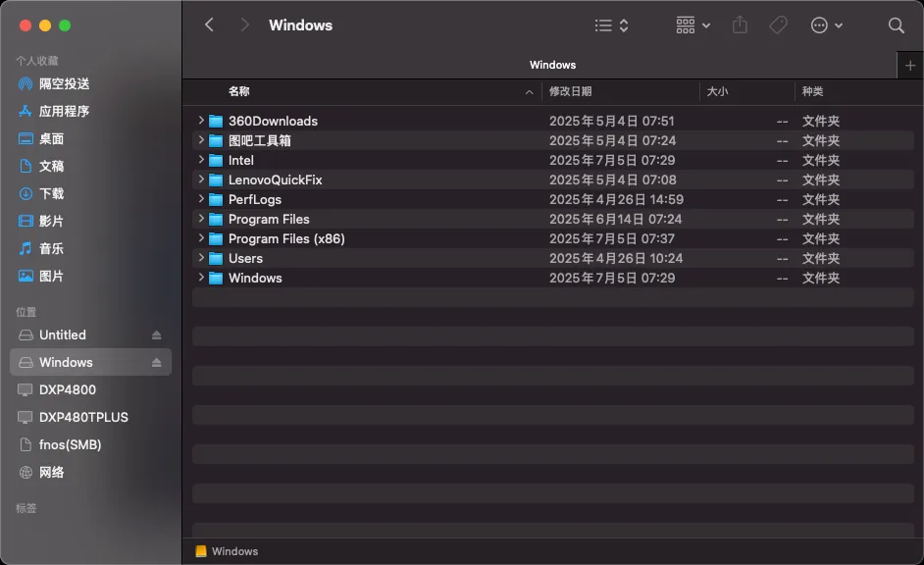Click the date 2025年4月26日 10:24
Image resolution: width=924 pixels, height=565 pixels.
click(x=616, y=259)
